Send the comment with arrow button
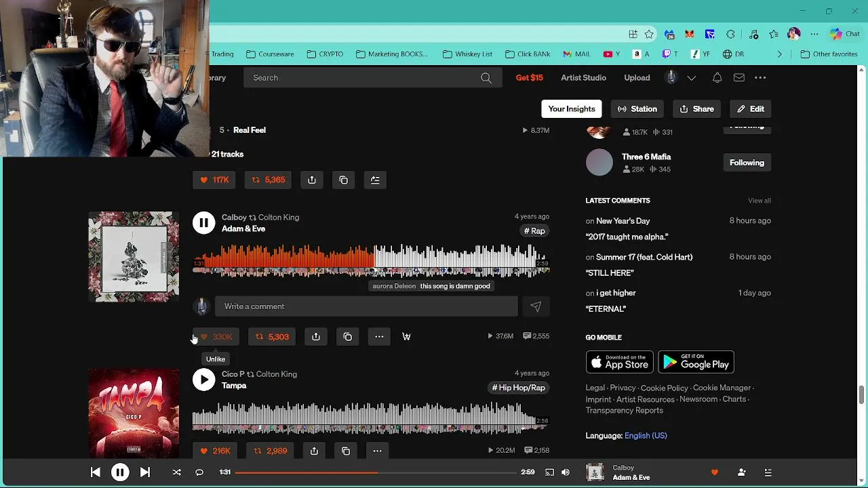This screenshot has width=868, height=488. (x=536, y=306)
